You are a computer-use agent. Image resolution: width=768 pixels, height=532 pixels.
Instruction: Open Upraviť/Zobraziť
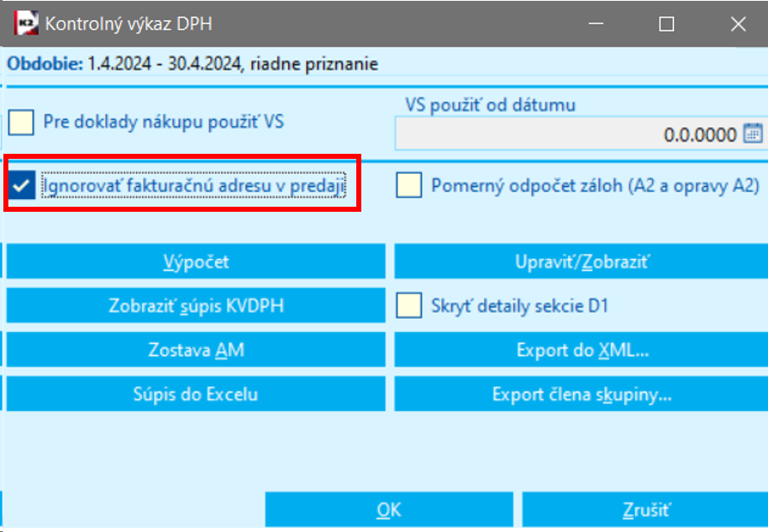[x=581, y=261]
